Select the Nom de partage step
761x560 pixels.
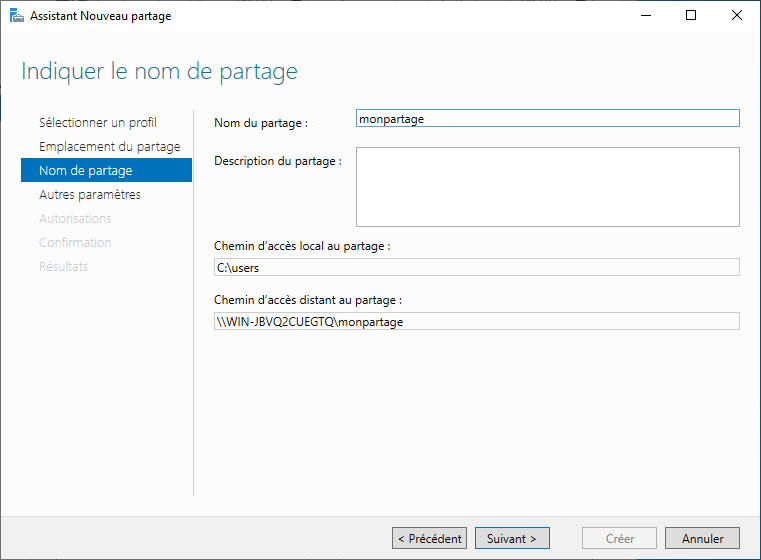[x=85, y=171]
